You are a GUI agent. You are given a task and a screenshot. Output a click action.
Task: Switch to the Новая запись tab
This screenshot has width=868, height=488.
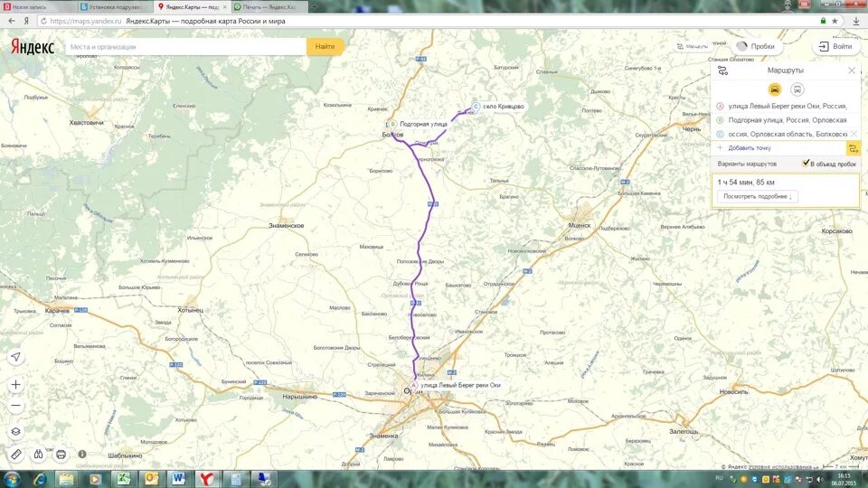click(39, 7)
